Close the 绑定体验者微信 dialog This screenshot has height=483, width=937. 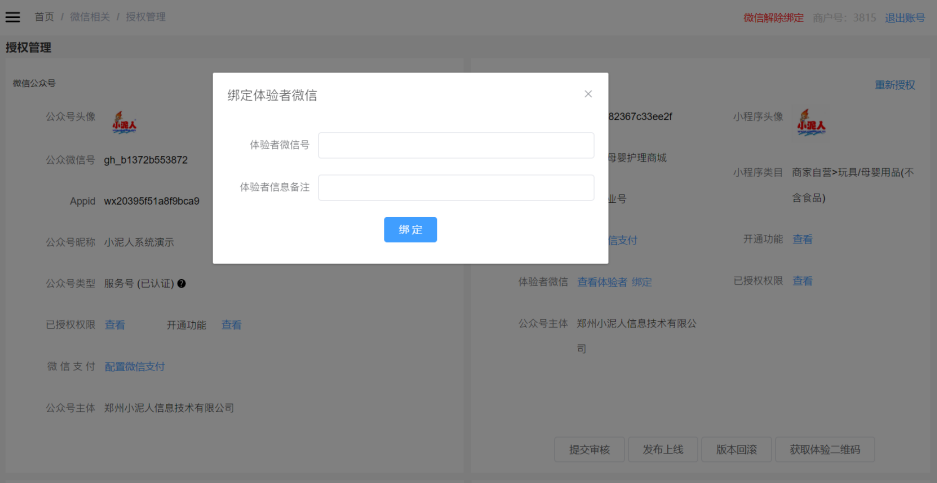(x=588, y=94)
